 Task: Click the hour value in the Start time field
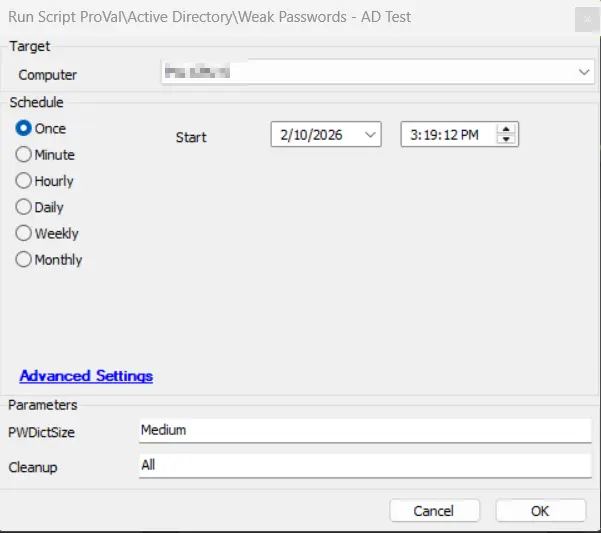[x=412, y=134]
